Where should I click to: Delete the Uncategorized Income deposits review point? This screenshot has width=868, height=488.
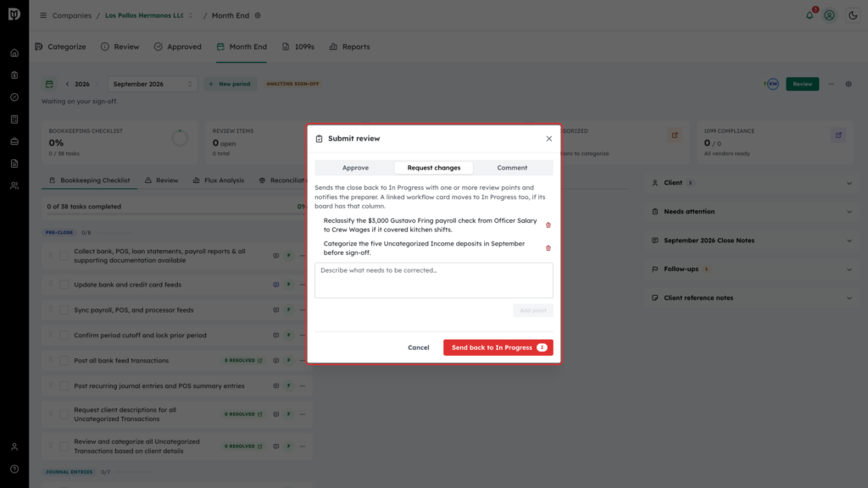[548, 248]
